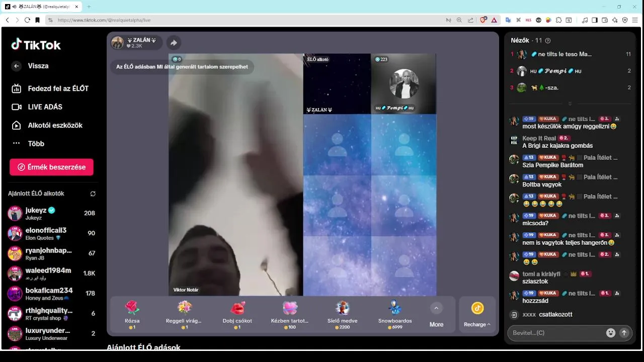
Task: Open emoji picker in chat
Action: click(611, 332)
